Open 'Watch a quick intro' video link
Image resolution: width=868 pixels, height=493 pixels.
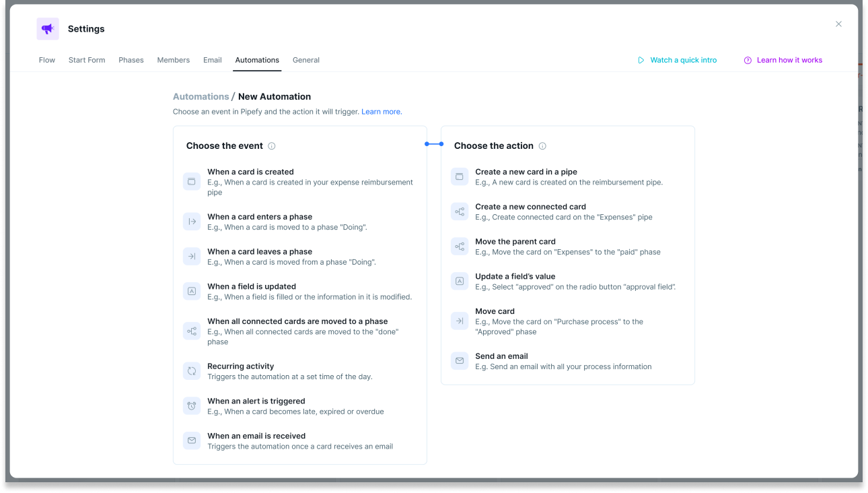click(678, 60)
